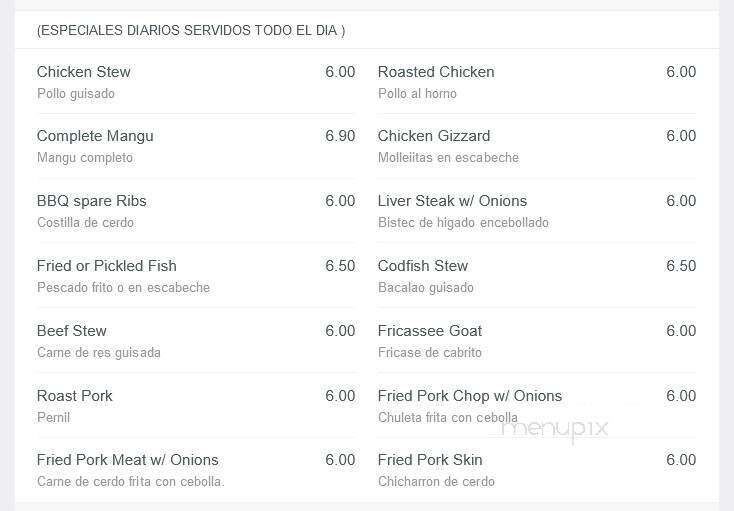Click the Beef Stew dish

click(x=72, y=331)
